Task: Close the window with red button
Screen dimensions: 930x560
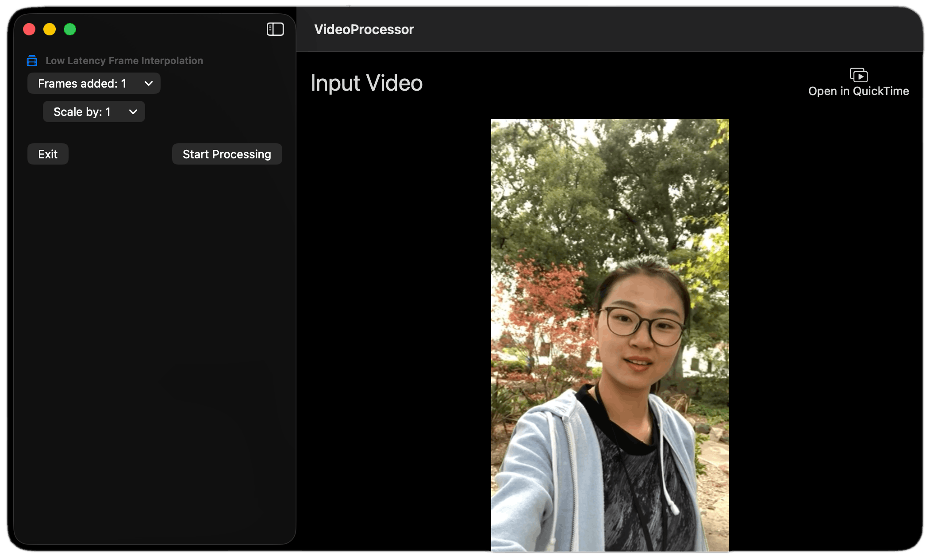Action: 29,29
